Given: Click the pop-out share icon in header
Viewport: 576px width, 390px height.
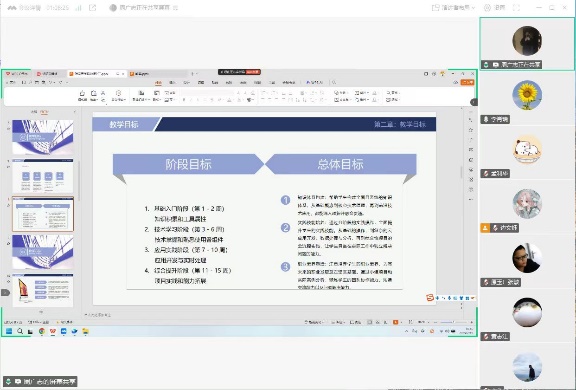Looking at the screenshot, I should (x=92, y=7).
